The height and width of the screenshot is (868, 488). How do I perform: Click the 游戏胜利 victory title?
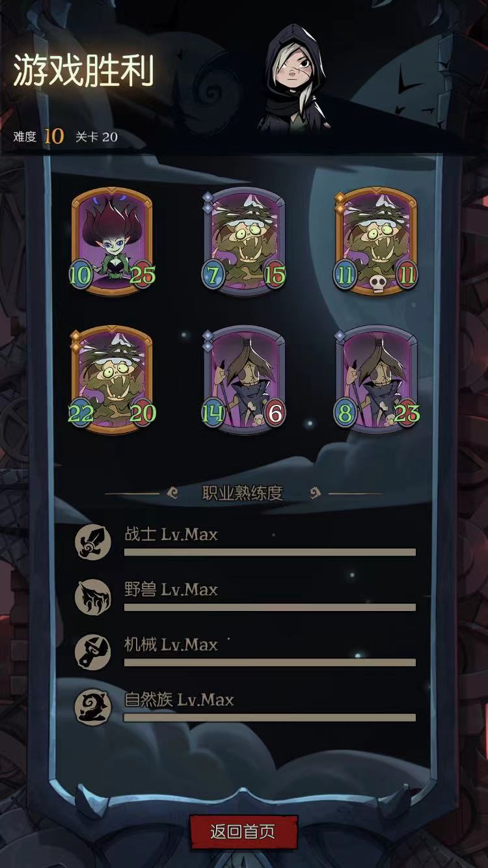pos(83,70)
